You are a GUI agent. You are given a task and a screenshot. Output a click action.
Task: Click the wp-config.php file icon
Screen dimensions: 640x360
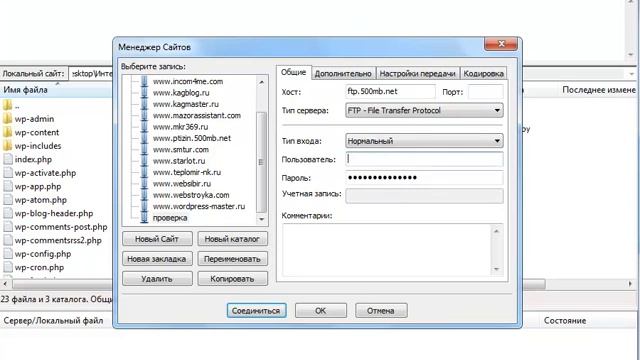point(8,253)
